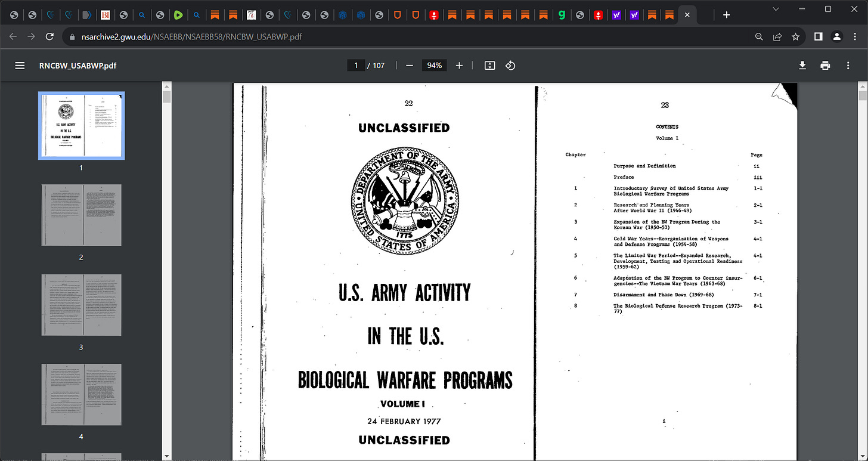Viewport: 868px width, 461px height.
Task: Click the 'IN THE U.S.' title line
Action: [405, 337]
